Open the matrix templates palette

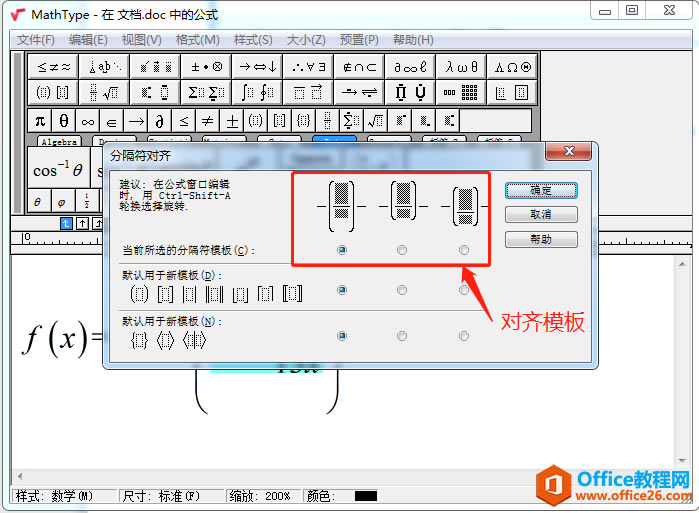click(x=461, y=92)
